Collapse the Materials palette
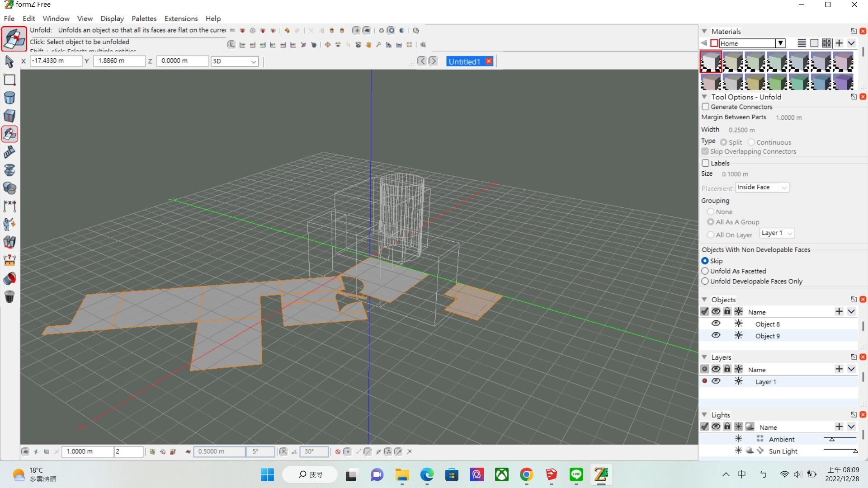 [x=704, y=31]
